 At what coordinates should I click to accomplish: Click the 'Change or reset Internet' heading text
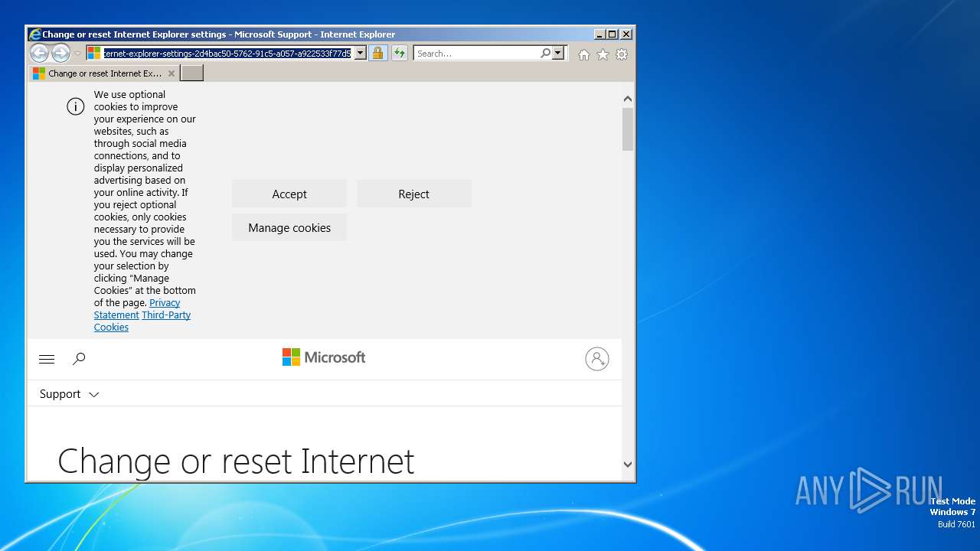(x=236, y=461)
